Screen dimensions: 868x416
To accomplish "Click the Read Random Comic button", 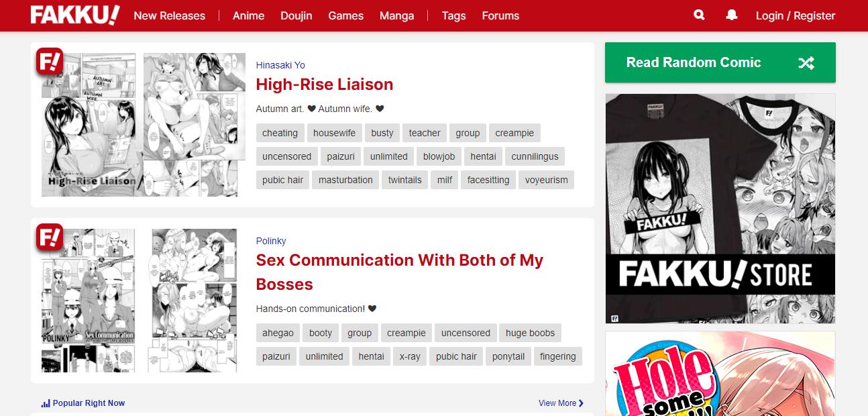I will click(720, 62).
